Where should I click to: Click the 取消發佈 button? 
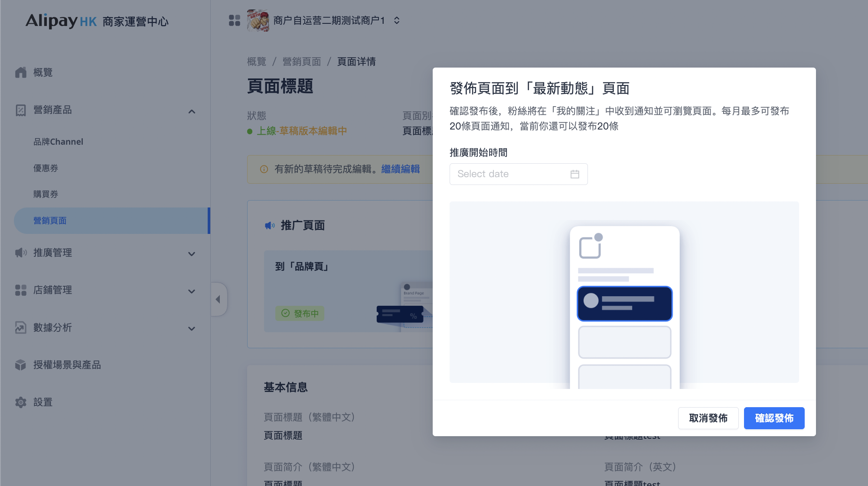coord(708,418)
